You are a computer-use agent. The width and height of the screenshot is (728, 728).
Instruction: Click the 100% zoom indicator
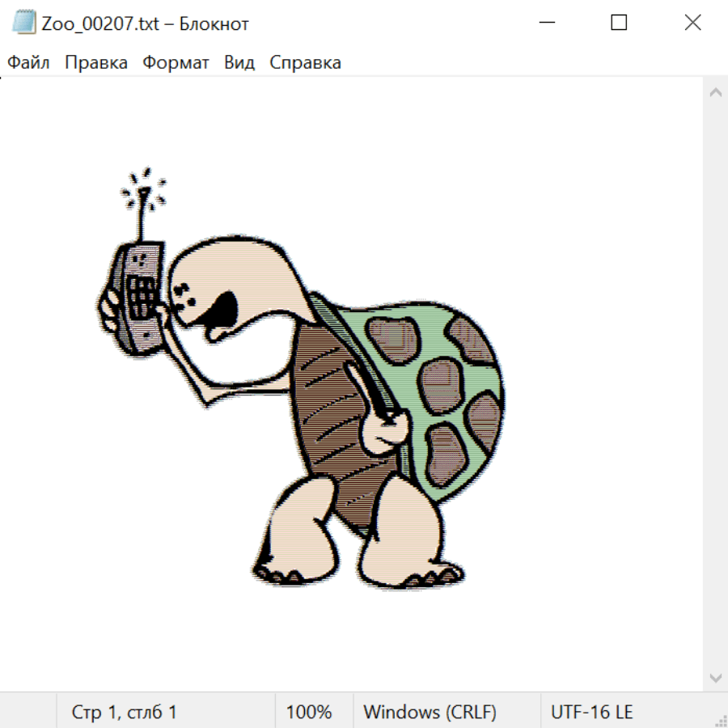point(309,712)
